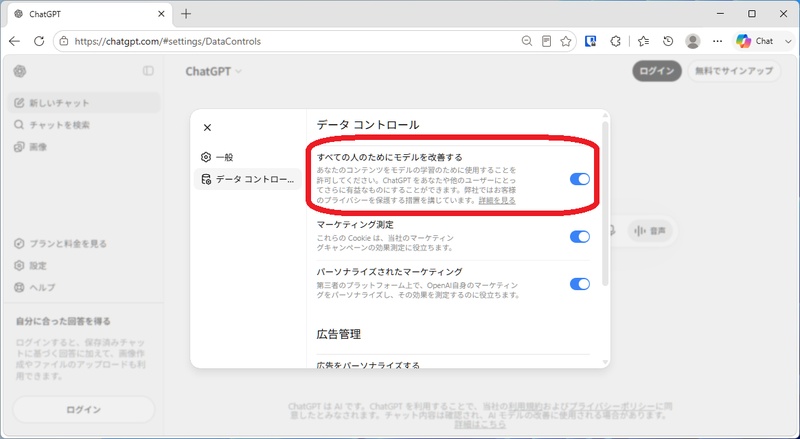Select the データ コントロール tab
Screen dimensions: 800x439
pyautogui.click(x=247, y=179)
